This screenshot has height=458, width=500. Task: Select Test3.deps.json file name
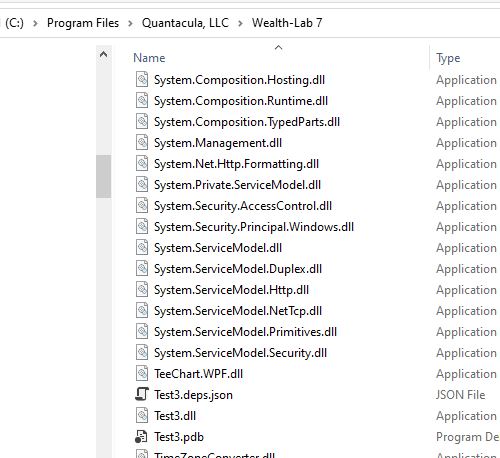193,395
